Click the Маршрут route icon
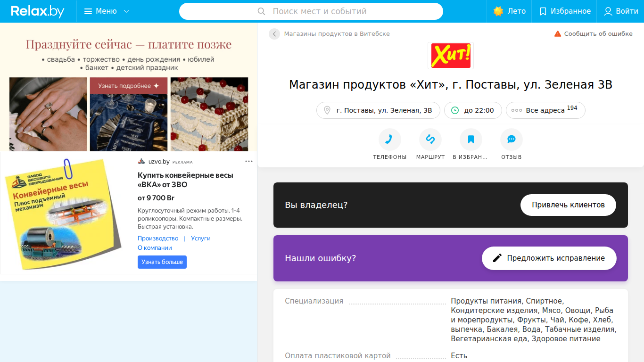644x362 pixels. (x=430, y=140)
